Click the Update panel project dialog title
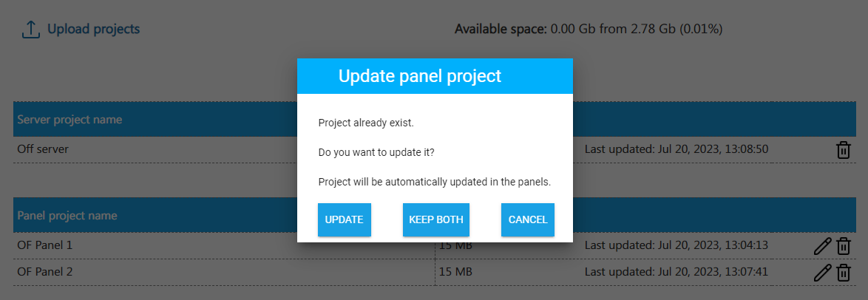Screen dimensions: 868x300 419,76
